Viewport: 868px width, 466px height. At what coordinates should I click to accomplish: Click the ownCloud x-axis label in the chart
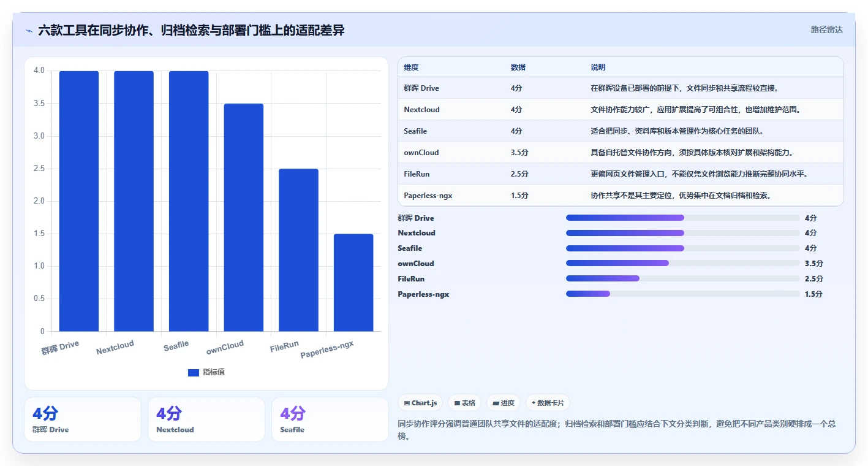225,348
